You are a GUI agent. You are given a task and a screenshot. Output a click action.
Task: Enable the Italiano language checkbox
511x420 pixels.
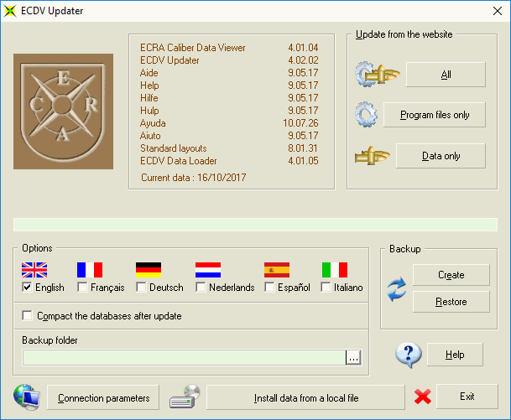coord(326,288)
